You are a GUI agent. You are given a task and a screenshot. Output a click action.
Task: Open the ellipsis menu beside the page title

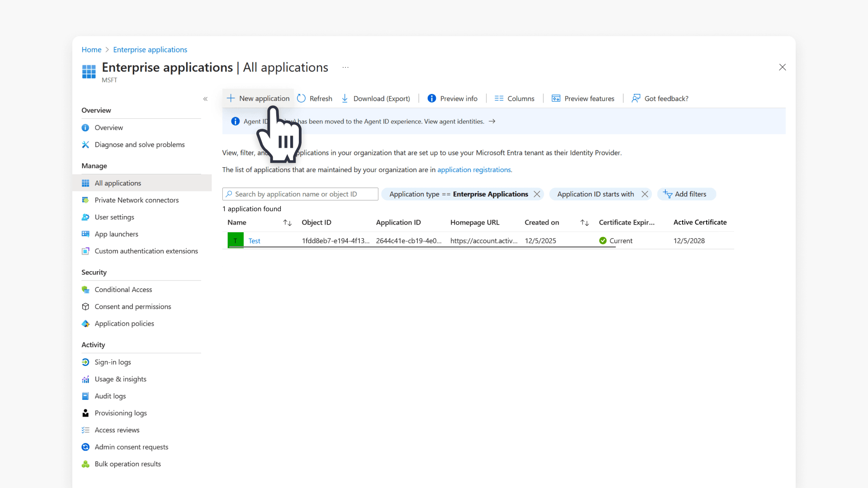(x=345, y=67)
